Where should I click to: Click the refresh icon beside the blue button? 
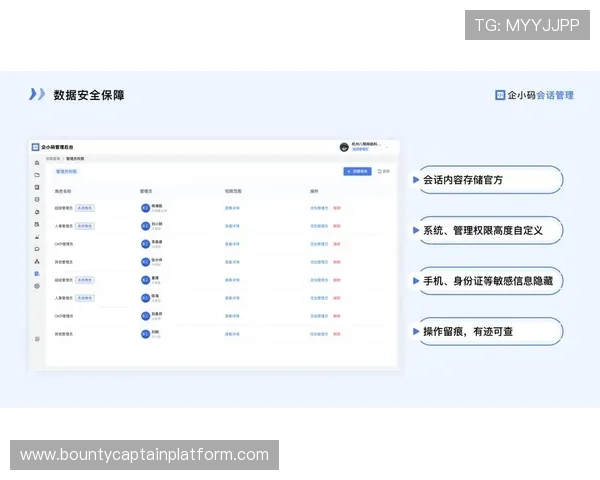click(379, 171)
